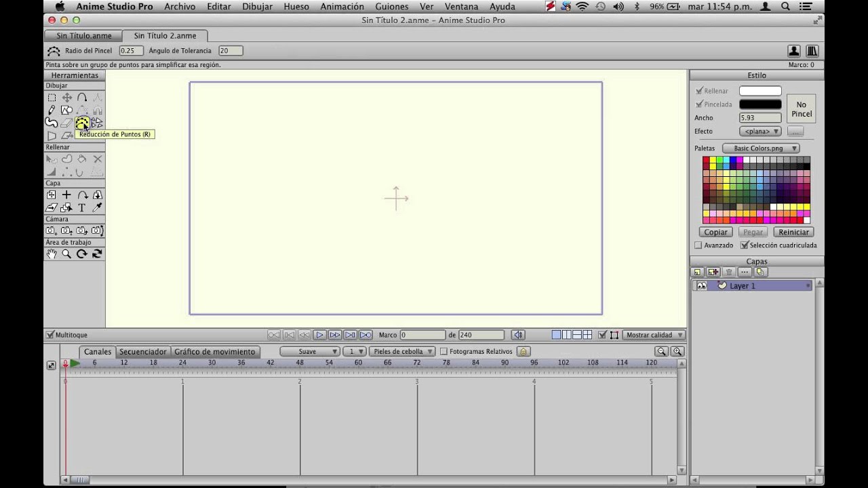This screenshot has width=868, height=488.
Task: Hide Layer 1 with the eye toggle
Action: point(701,286)
